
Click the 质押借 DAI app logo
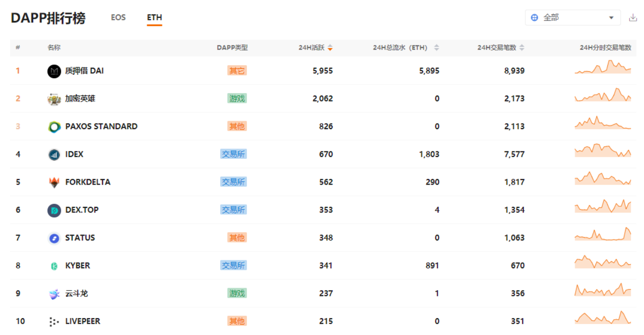tap(54, 71)
